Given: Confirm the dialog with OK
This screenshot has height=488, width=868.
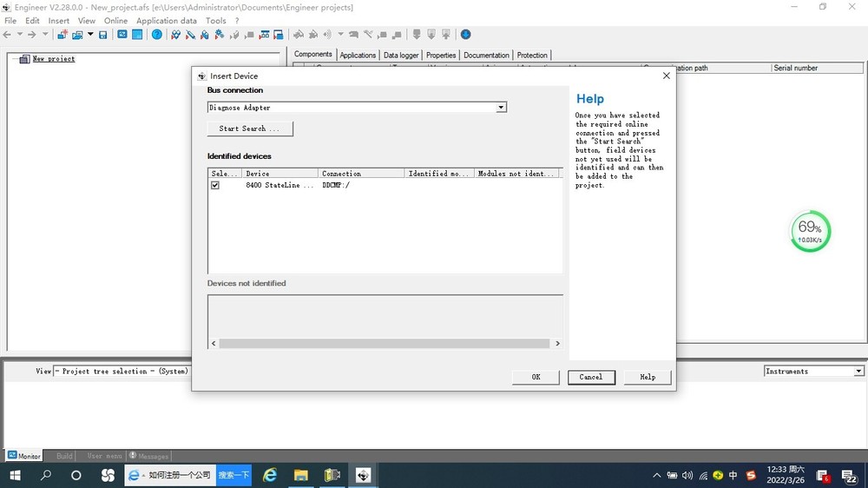Looking at the screenshot, I should pos(536,377).
